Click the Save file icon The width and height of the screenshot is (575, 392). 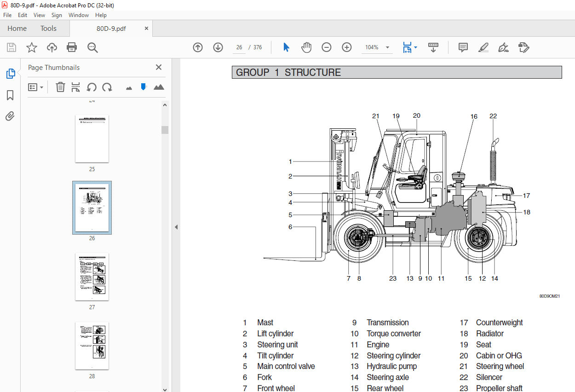(x=11, y=47)
